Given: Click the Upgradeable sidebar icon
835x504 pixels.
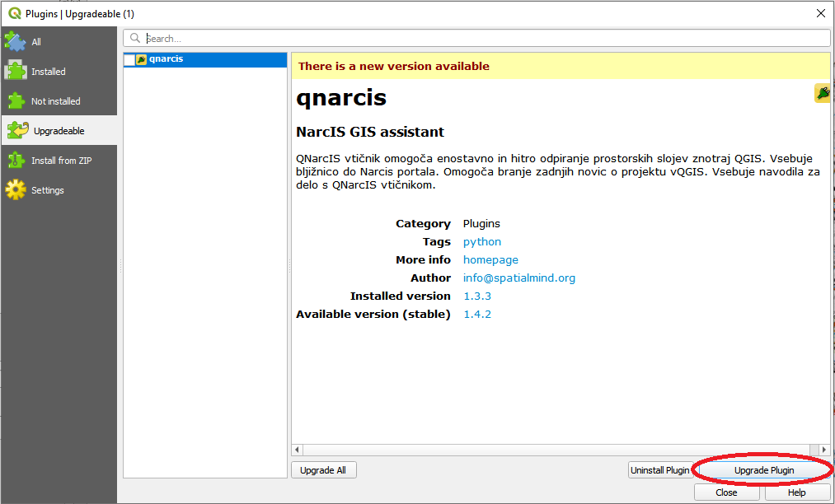Looking at the screenshot, I should [x=15, y=130].
